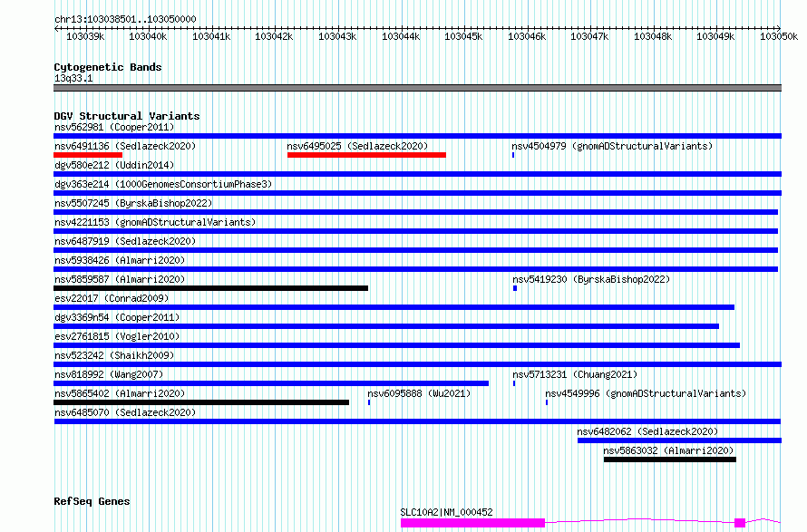Click the blue nsv562981 variant bar
The width and height of the screenshot is (807, 532).
tap(417, 136)
